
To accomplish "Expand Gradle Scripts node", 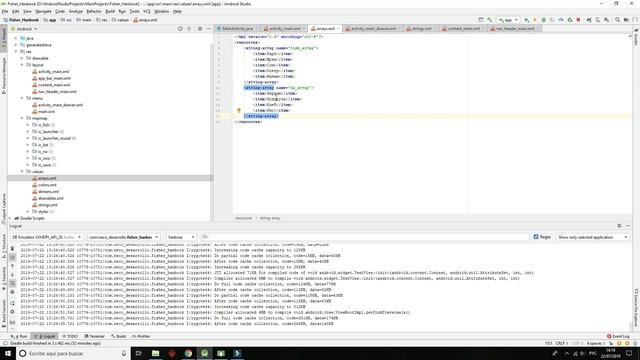I will pos(11,218).
